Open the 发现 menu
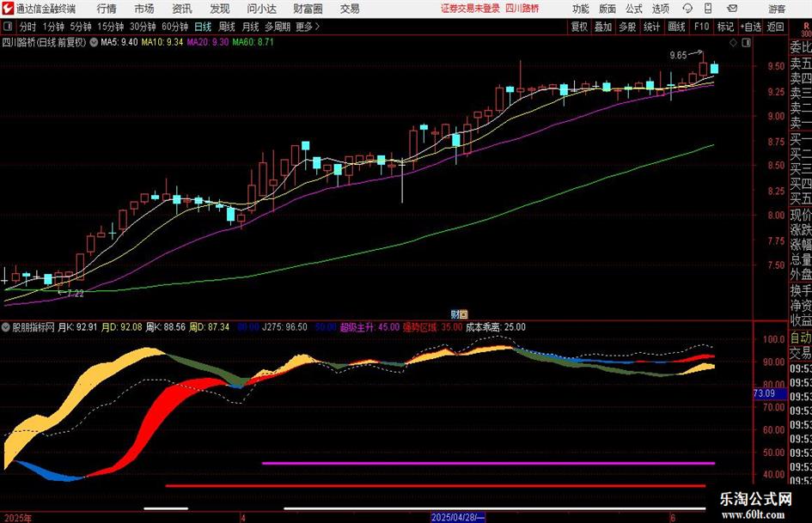 pyautogui.click(x=220, y=9)
